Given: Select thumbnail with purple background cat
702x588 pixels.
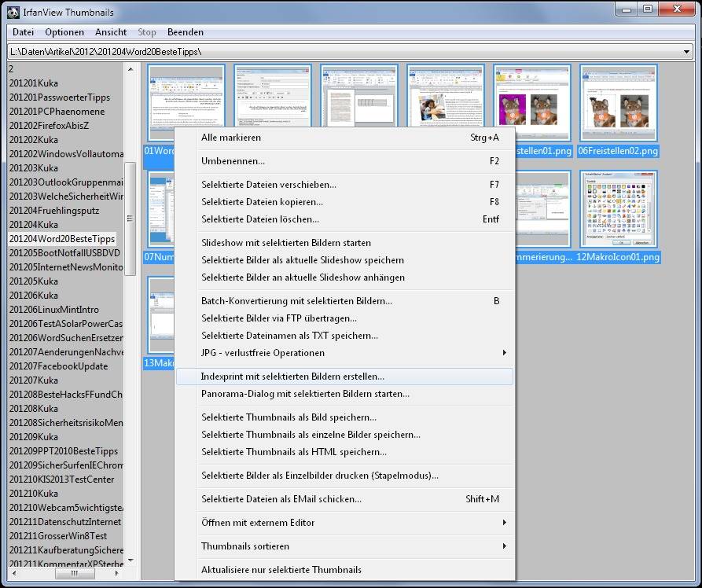Looking at the screenshot, I should 532,103.
